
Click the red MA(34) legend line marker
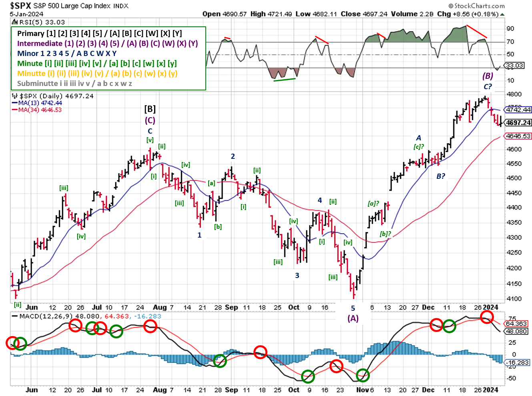14,110
